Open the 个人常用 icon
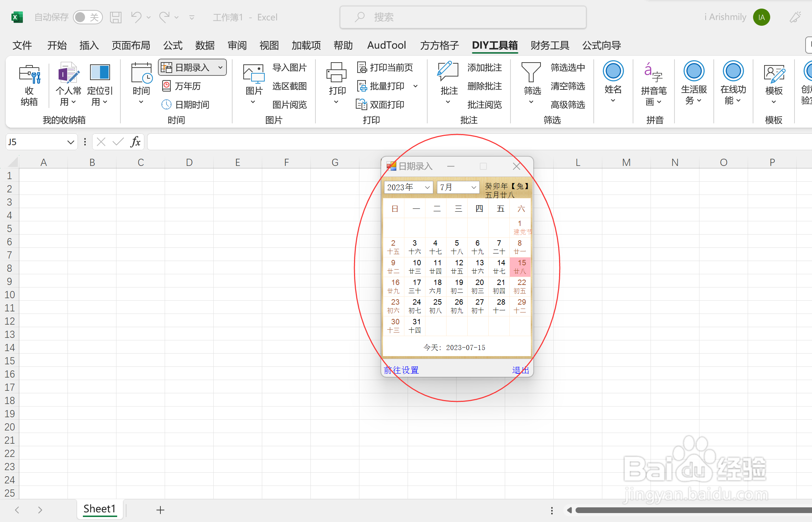The height and width of the screenshot is (522, 812). (68, 73)
